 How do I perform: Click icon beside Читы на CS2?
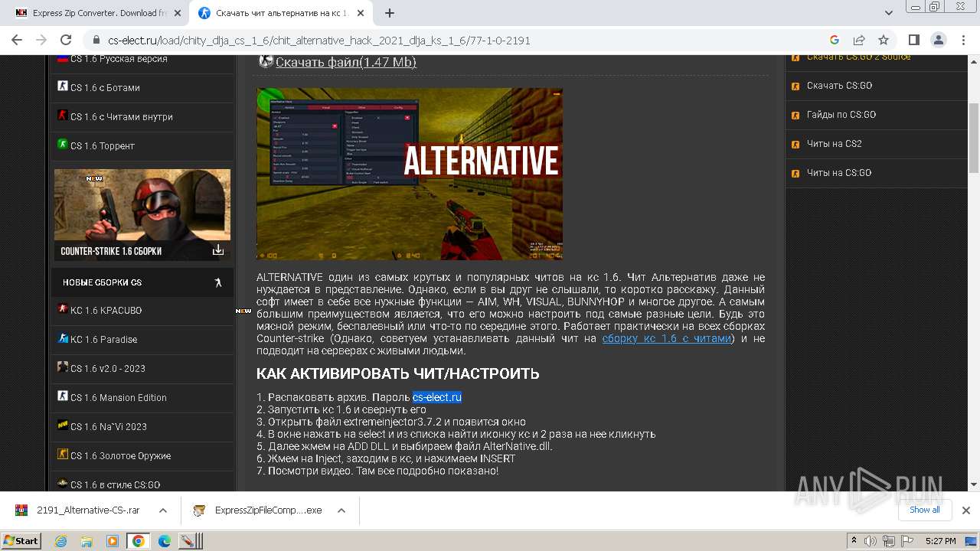[795, 144]
